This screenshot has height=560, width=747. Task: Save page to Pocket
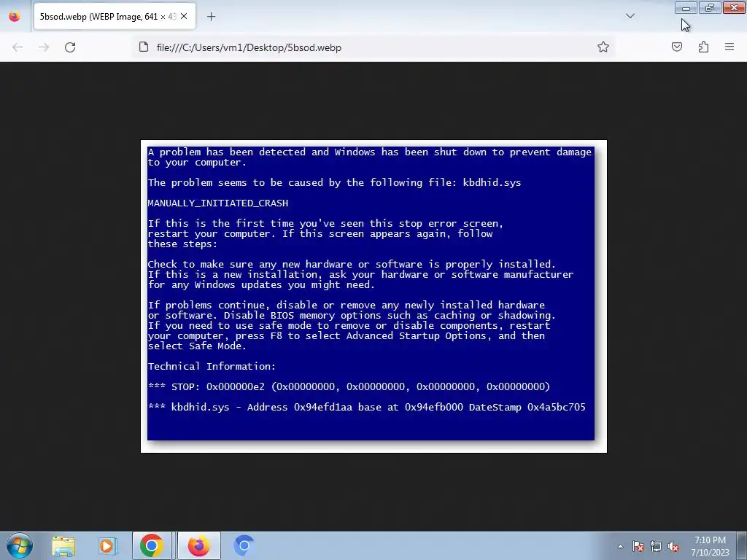tap(677, 47)
